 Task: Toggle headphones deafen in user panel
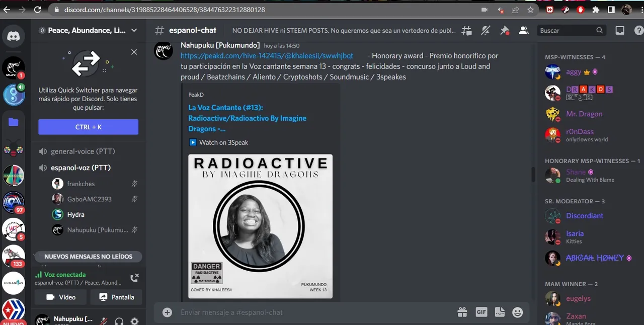pos(119,321)
